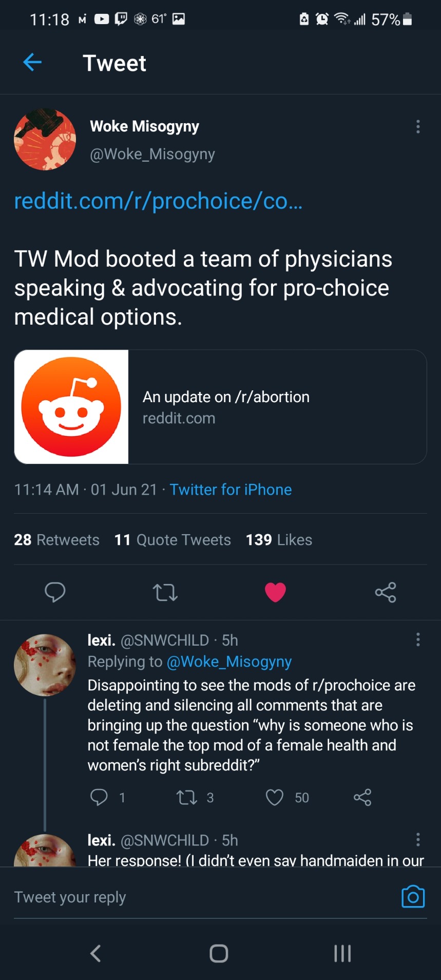The image size is (441, 980).
Task: Tap the back arrow in Tweet header
Action: click(32, 63)
